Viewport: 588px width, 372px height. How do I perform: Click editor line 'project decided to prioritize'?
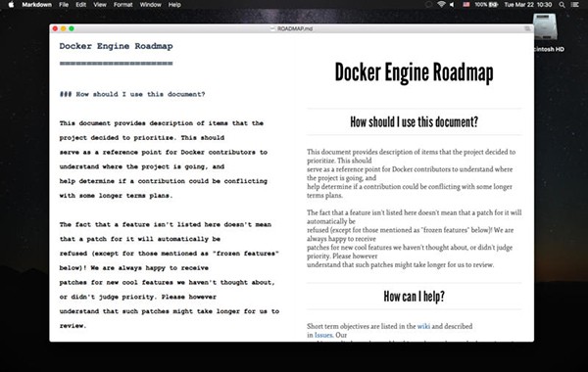pos(142,138)
